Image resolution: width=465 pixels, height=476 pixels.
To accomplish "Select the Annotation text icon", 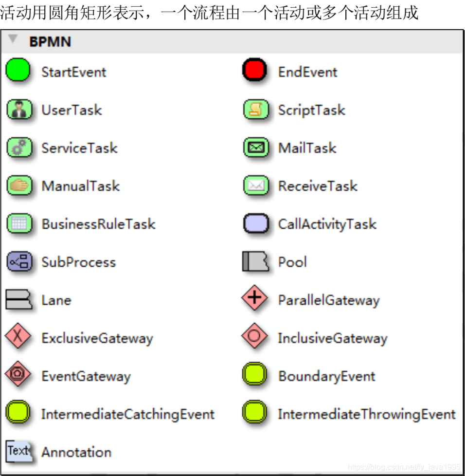I will pyautogui.click(x=19, y=451).
